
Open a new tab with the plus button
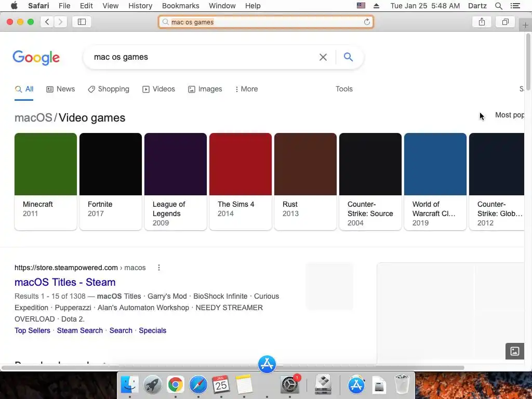[x=525, y=25]
